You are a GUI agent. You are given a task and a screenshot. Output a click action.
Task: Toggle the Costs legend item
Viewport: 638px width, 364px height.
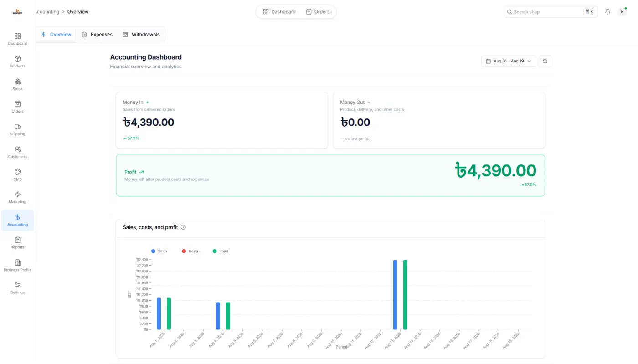pos(190,251)
